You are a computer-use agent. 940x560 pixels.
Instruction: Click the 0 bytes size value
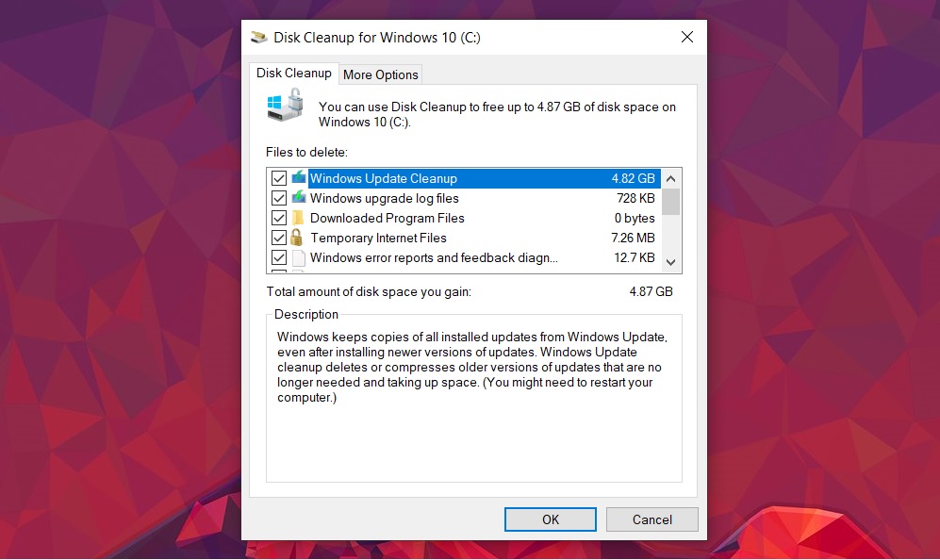point(635,218)
